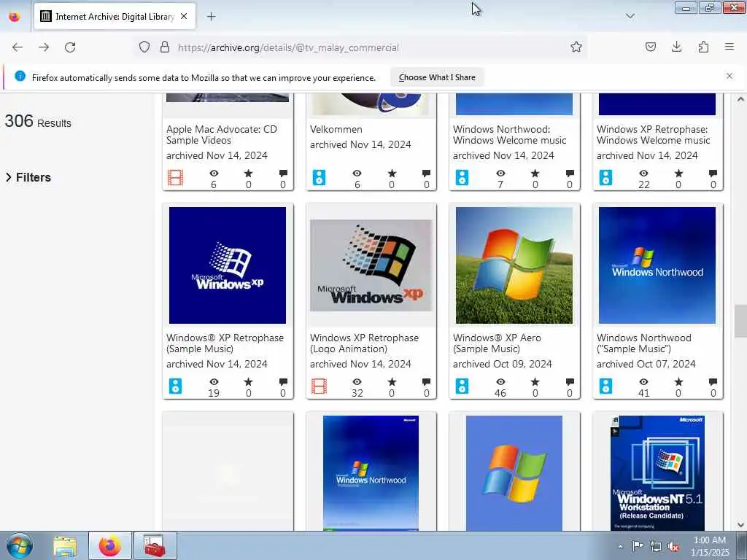Viewport: 747px width, 560px height.
Task: Click audio icon on XP Aero card
Action: (462, 386)
